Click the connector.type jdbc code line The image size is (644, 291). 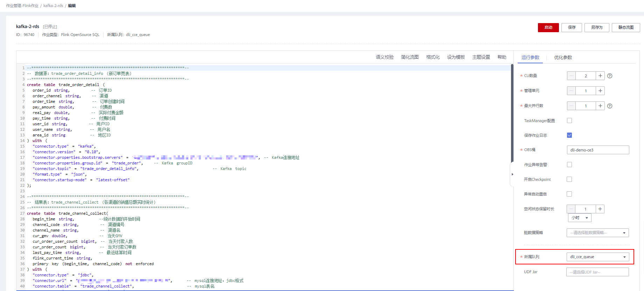pos(63,275)
